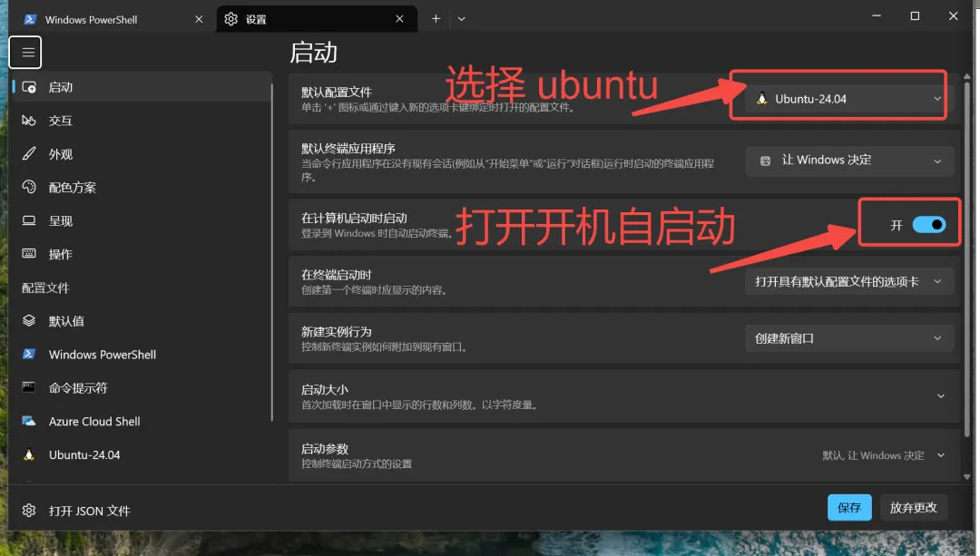Select 呈现 in the settings sidebar

click(x=142, y=220)
